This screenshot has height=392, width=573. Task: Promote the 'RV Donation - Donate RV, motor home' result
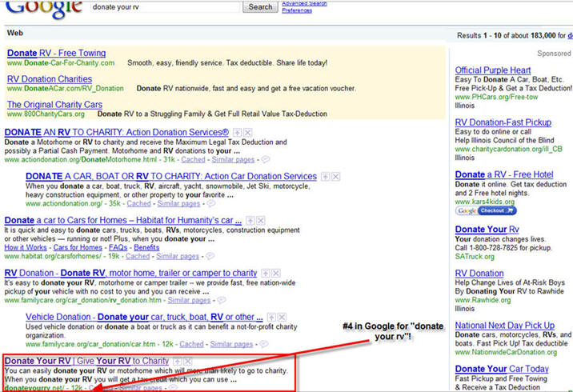pos(266,274)
